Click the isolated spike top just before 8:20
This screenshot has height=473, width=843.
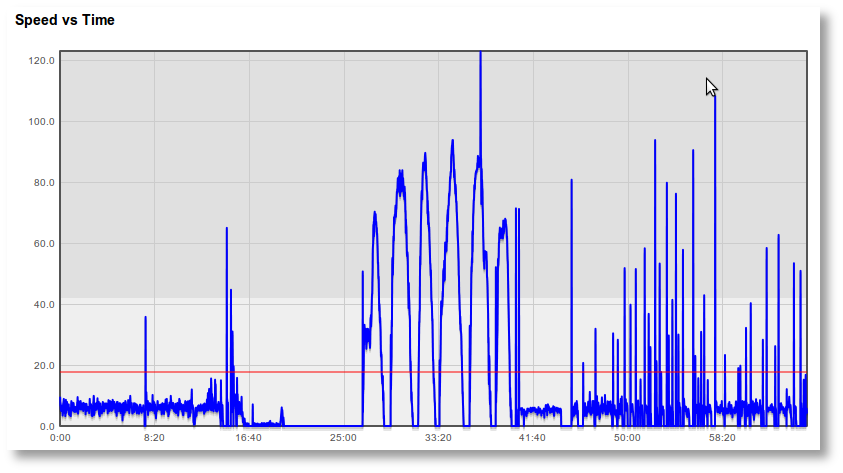[145, 318]
